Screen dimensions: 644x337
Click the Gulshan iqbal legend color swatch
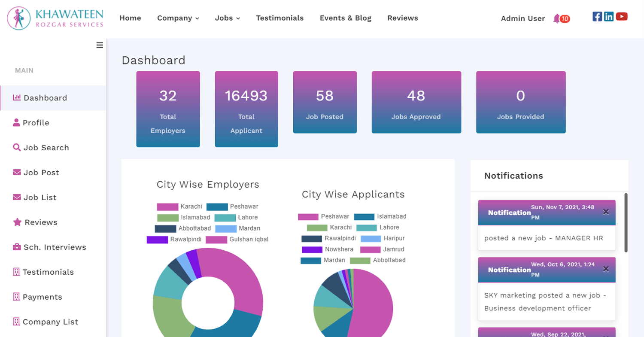pos(216,240)
